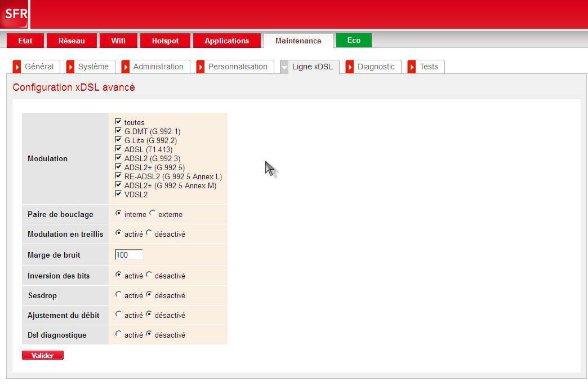Click the red arrow icon beside Général
Viewport: 588px width, 385px height.
(x=17, y=67)
